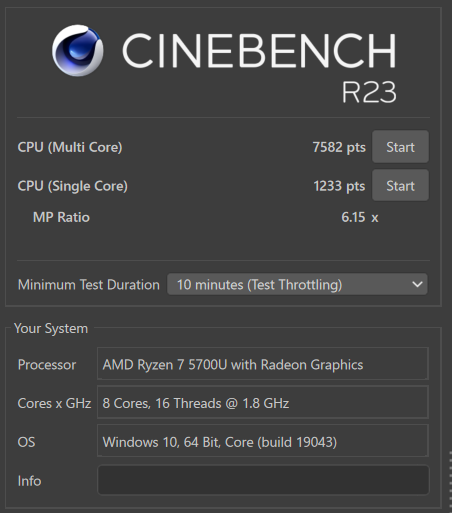Start the CPU Single Core test

pos(400,185)
